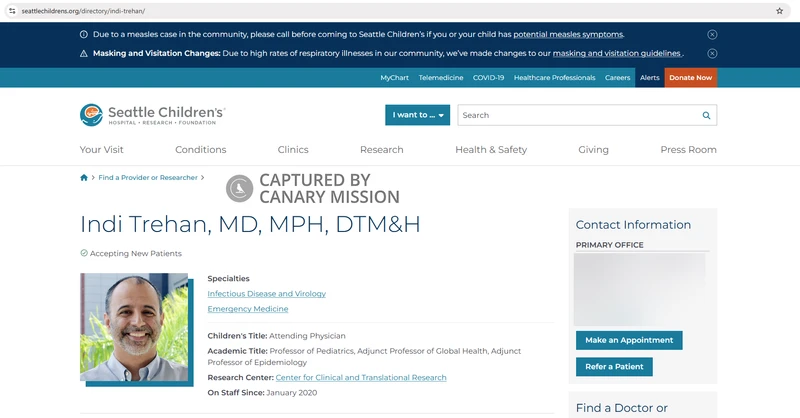Open Infectious Disease and Virology link
Image resolution: width=800 pixels, height=418 pixels.
(x=266, y=294)
